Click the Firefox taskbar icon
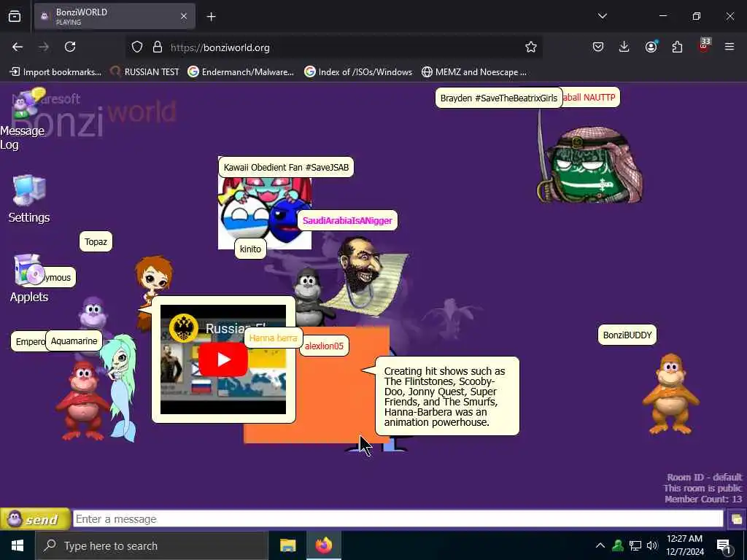The height and width of the screenshot is (560, 747). (x=323, y=545)
